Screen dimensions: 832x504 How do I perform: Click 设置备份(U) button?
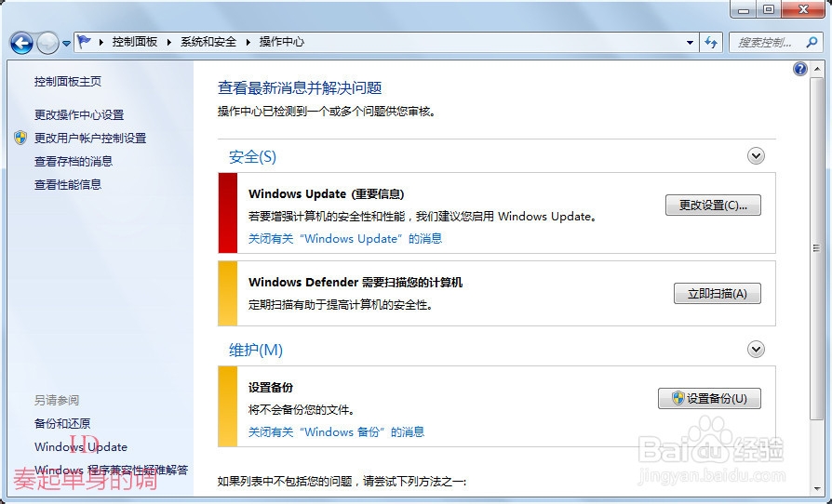[x=709, y=399]
